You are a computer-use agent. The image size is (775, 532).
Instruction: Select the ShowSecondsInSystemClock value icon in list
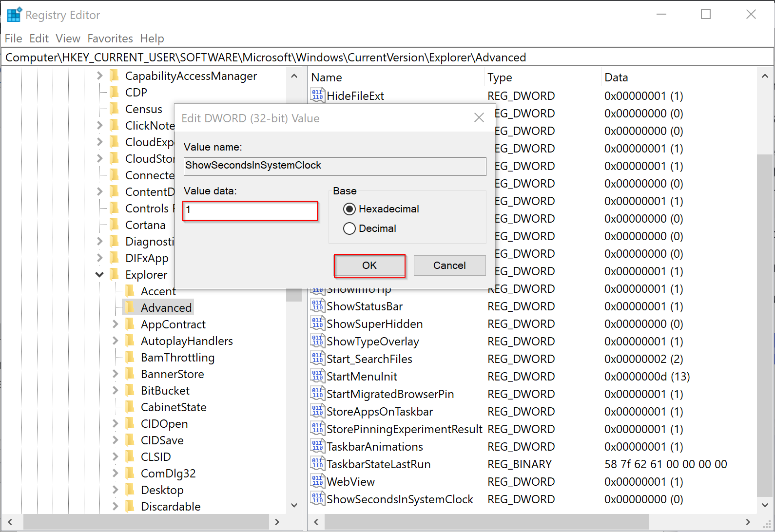pos(317,499)
